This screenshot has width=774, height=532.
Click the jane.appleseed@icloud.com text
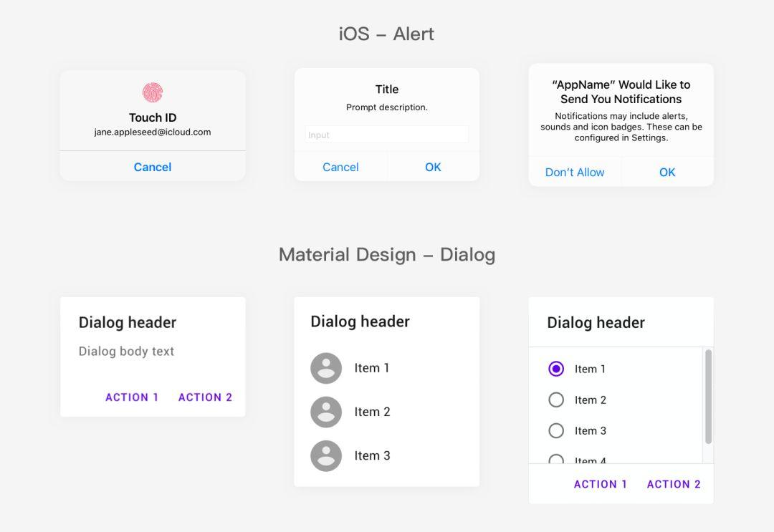click(x=153, y=132)
